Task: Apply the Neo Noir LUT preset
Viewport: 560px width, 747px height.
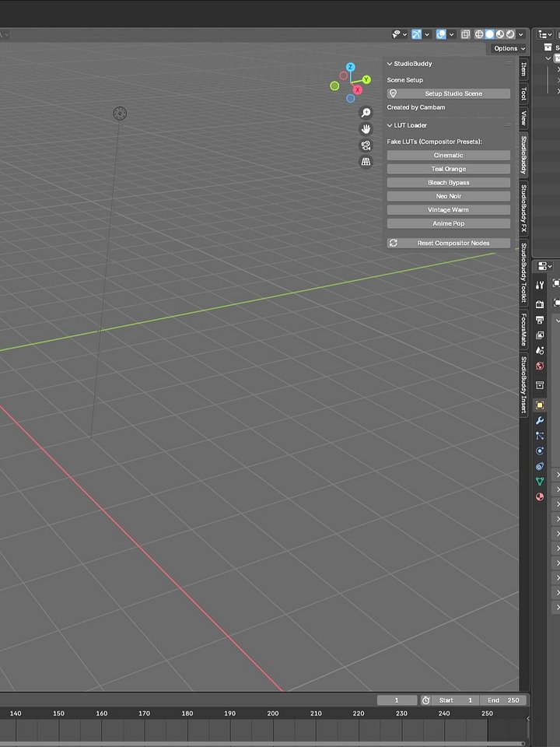Action: 449,196
